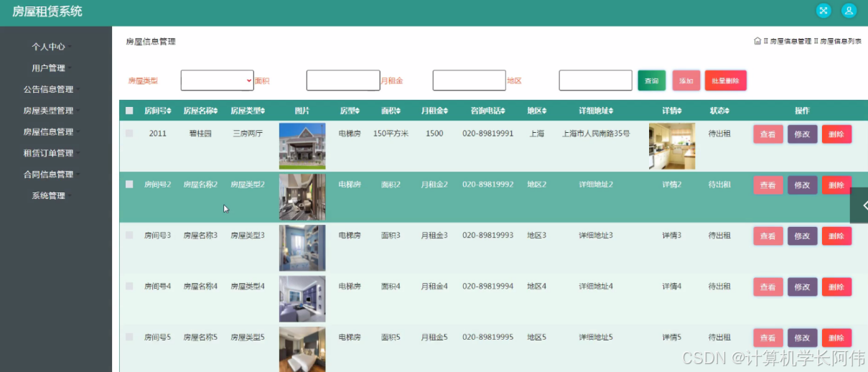Sort table by 详细地址 column sort icon
The width and height of the screenshot is (868, 372).
pos(612,111)
